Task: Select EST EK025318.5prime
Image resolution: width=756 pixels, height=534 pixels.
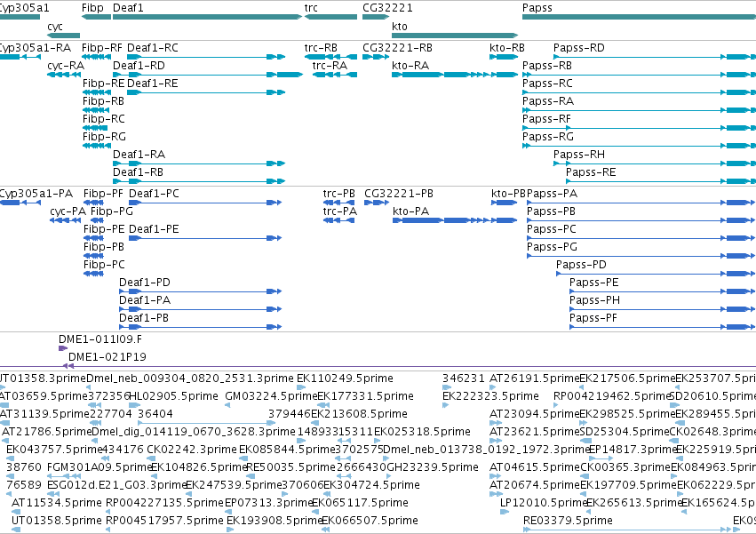Action: 377,441
